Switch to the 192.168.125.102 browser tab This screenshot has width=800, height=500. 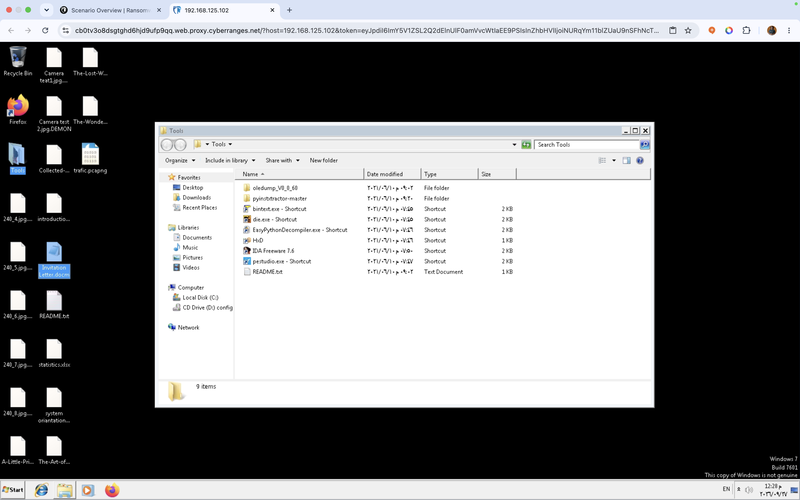coord(223,10)
